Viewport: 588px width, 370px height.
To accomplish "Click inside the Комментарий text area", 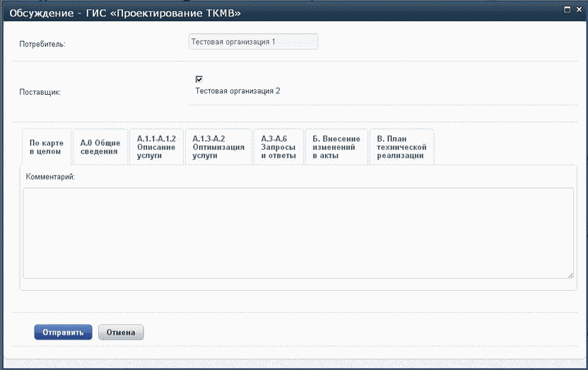I will [x=298, y=233].
